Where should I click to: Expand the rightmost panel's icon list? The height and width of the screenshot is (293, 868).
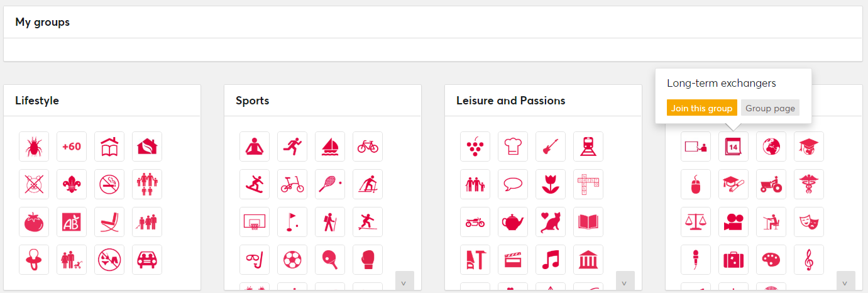tap(846, 281)
